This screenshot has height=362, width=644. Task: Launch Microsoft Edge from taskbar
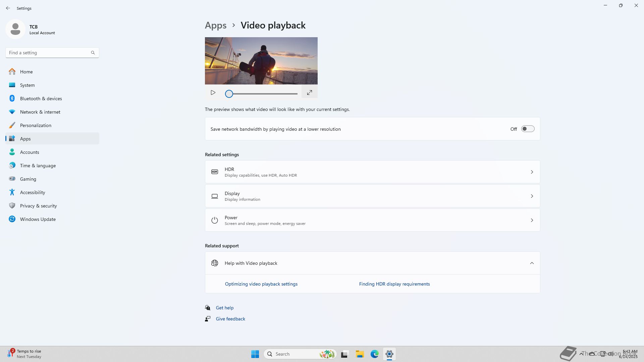(374, 354)
